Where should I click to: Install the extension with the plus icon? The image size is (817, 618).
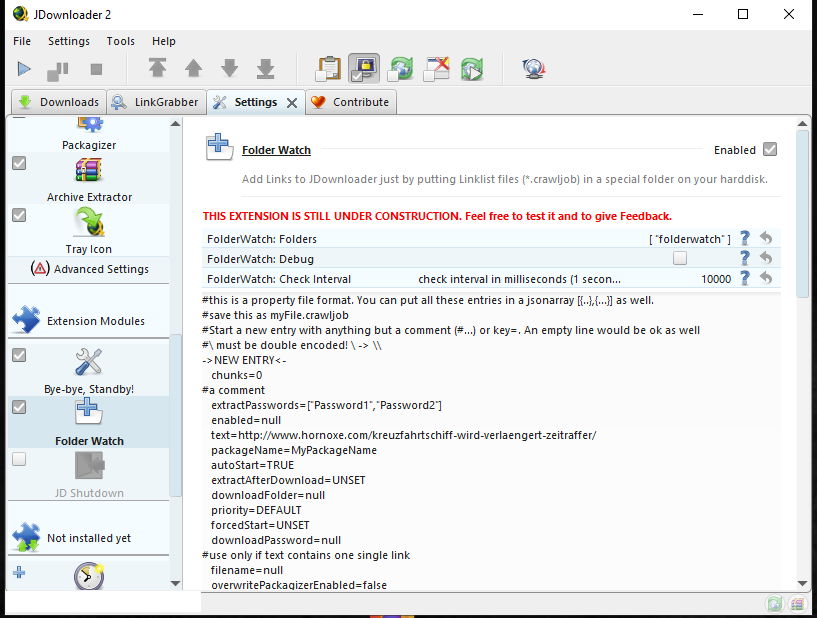coord(19,573)
